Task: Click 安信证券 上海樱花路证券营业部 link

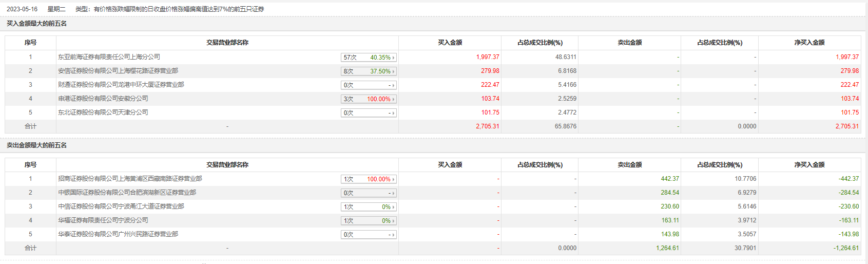Action: pos(118,71)
